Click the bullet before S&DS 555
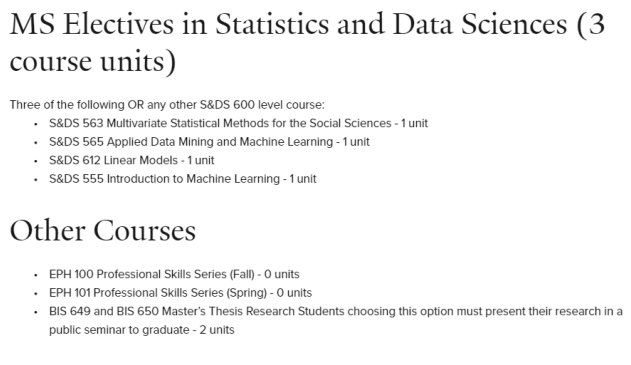This screenshot has width=631, height=365. pos(36,179)
